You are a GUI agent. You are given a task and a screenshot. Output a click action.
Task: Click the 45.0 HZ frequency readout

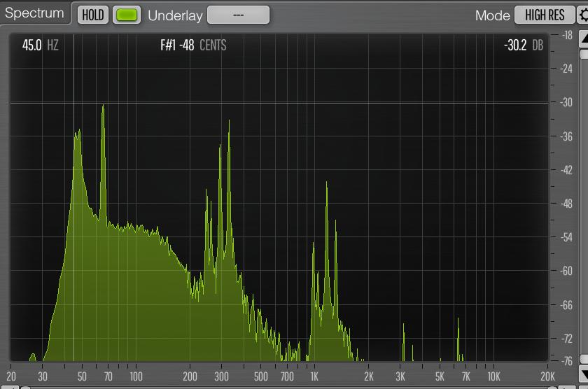pyautogui.click(x=41, y=45)
